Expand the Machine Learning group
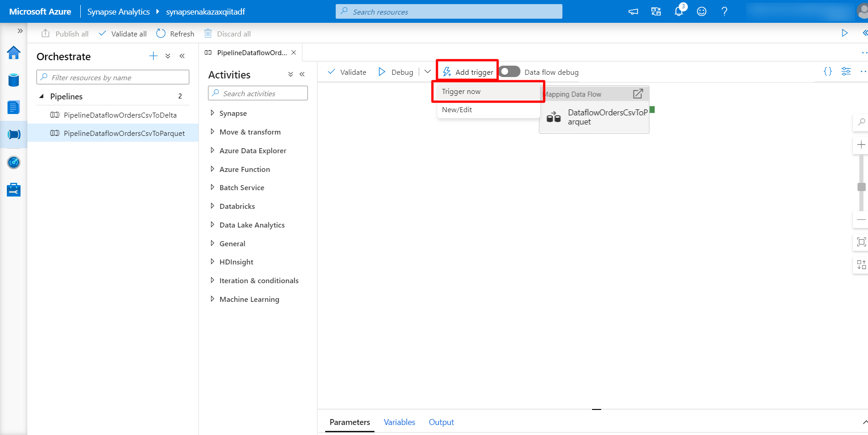The image size is (868, 435). 212,299
